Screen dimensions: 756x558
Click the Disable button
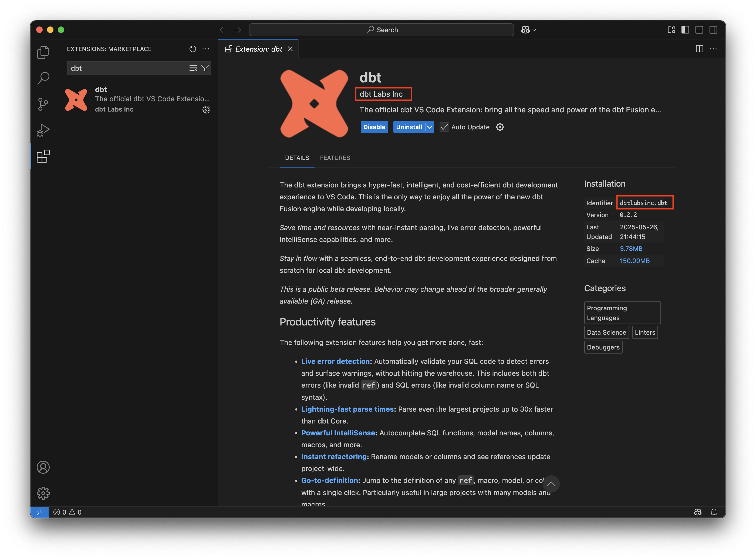374,127
